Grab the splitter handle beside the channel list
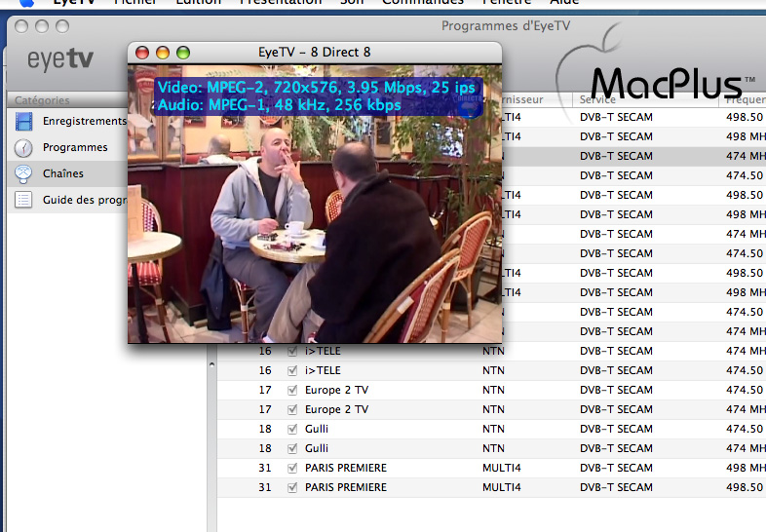The width and height of the screenshot is (766, 532). click(211, 364)
